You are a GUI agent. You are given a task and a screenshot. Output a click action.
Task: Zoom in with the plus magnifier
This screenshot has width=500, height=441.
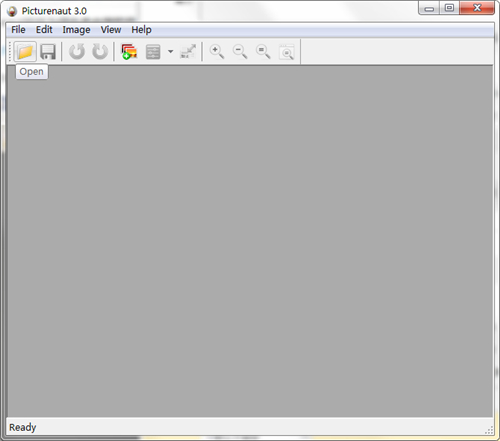tap(217, 52)
